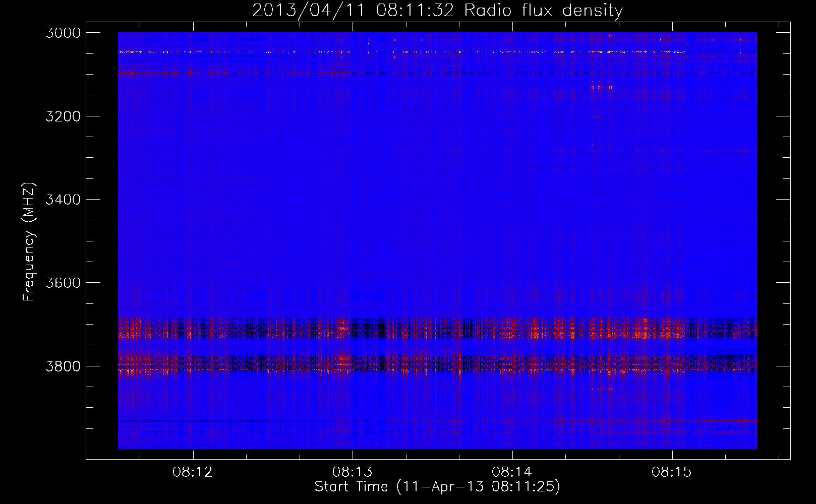Click the frequency tick label 3400

(63, 200)
